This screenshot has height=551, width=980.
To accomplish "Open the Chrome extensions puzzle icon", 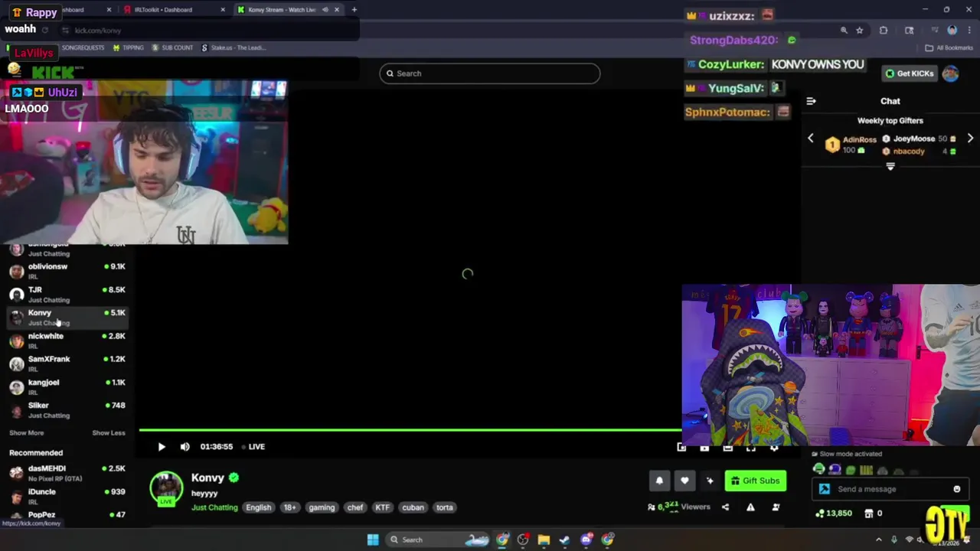I will click(884, 31).
